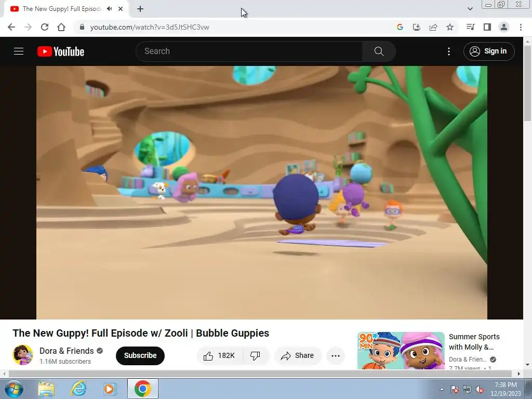This screenshot has height=399, width=532.
Task: Open Dora & Friends channel avatar
Action: point(23,355)
